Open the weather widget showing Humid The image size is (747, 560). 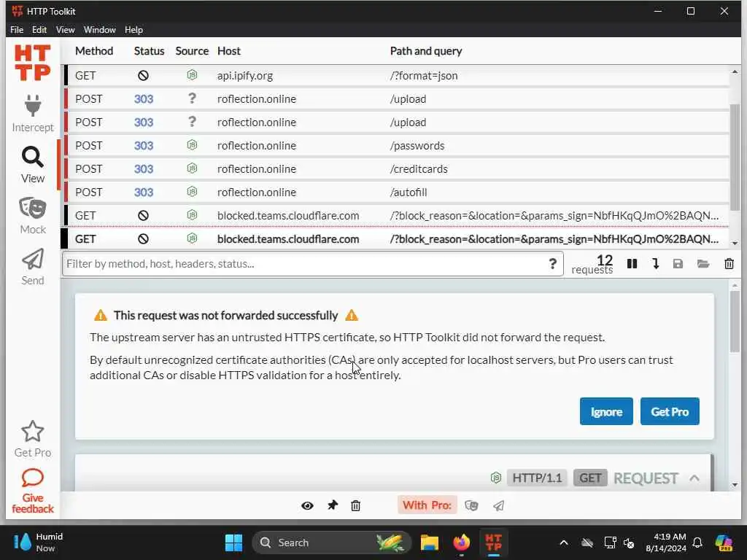[x=39, y=542]
